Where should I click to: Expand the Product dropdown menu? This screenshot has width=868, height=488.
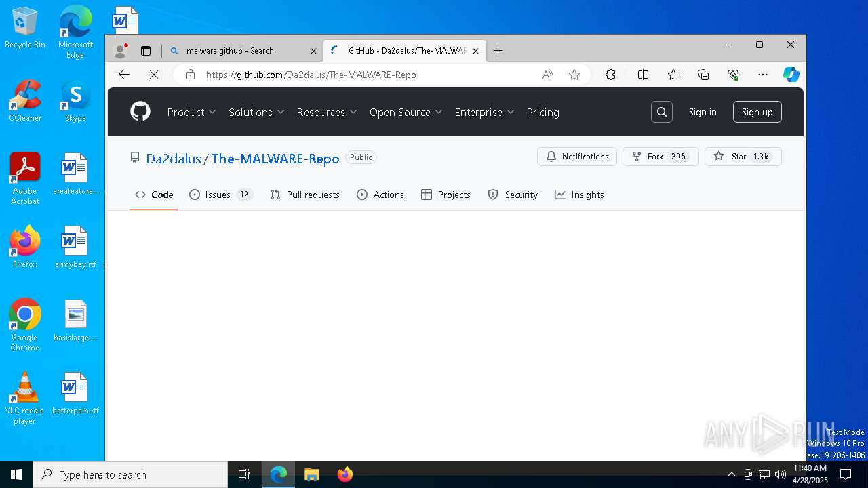point(191,112)
